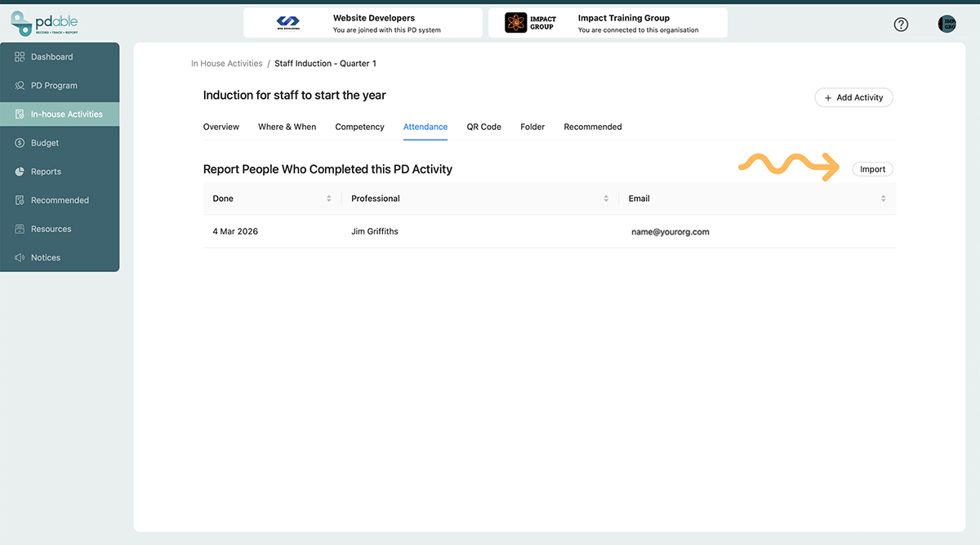Sort table by Email column arrows
Image resolution: width=980 pixels, height=545 pixels.
click(884, 199)
